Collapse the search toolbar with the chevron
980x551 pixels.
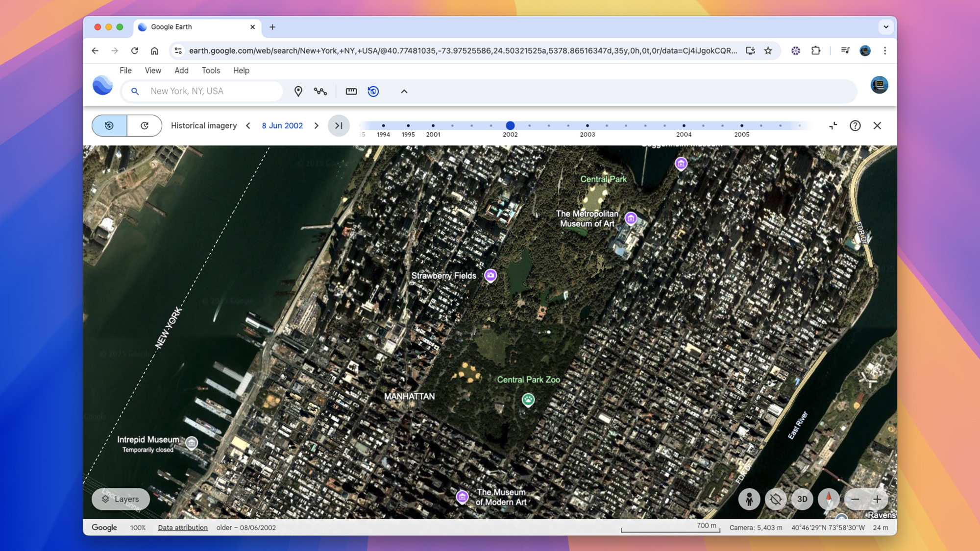coord(404,92)
